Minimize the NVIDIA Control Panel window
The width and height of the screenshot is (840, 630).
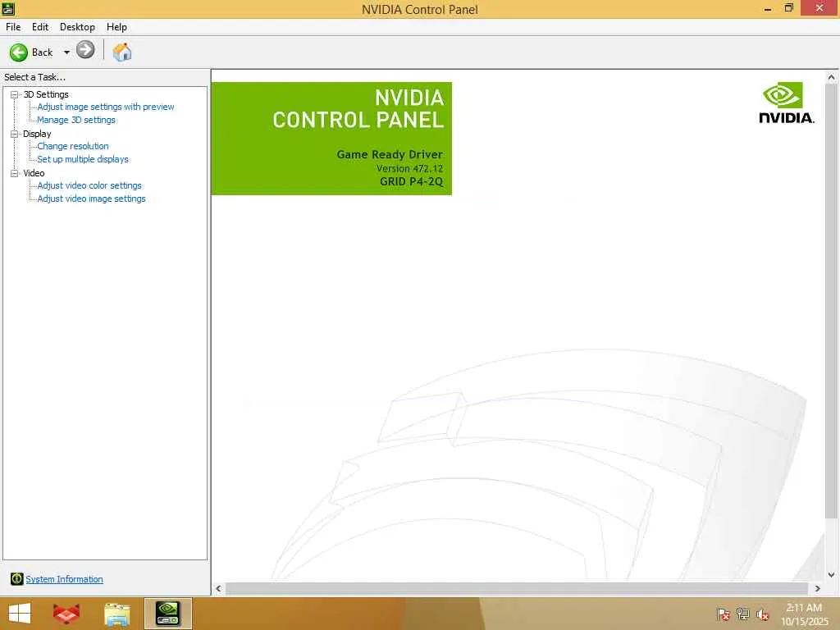click(768, 8)
